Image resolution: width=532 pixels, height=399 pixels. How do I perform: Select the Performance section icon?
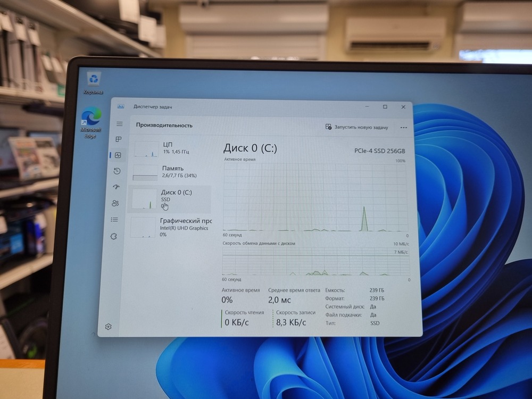pyautogui.click(x=118, y=155)
